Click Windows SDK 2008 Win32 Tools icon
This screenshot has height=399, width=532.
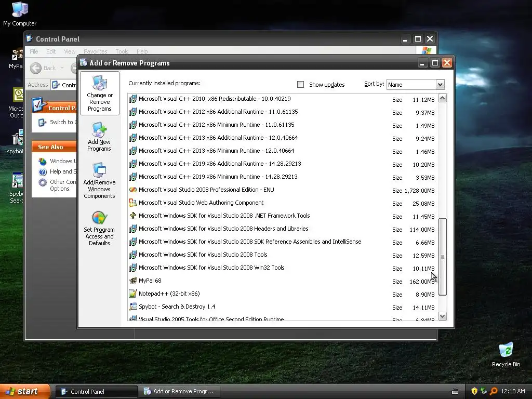133,268
